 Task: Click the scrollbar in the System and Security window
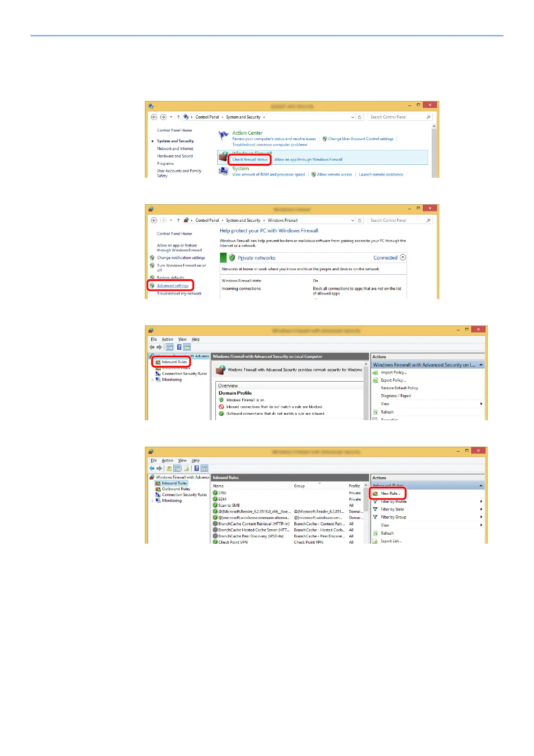434,150
